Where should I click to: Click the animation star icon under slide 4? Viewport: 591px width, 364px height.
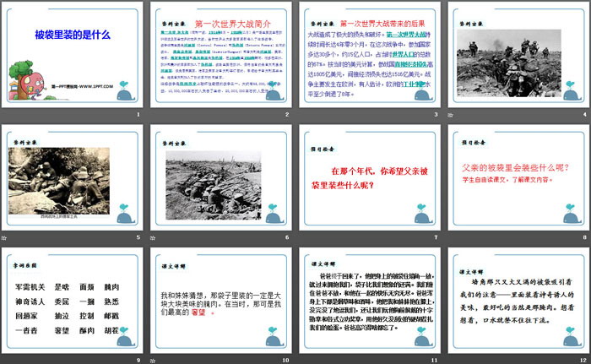450,115
